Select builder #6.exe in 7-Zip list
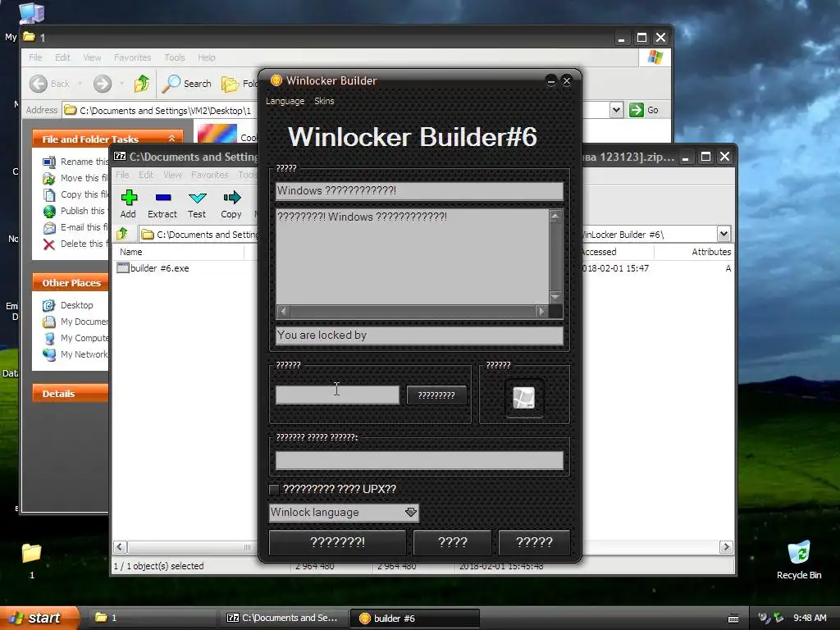 click(153, 268)
